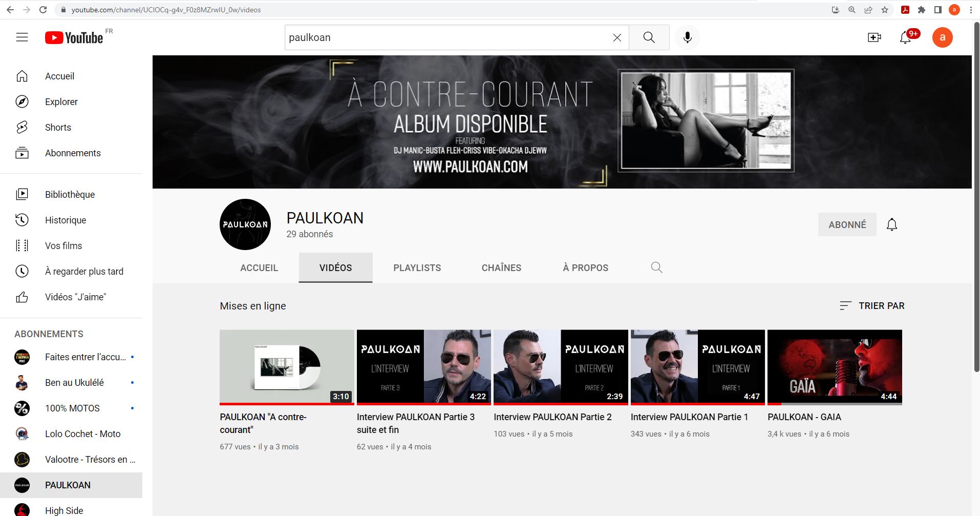980x516 pixels.
Task: Click the PAULKOAN channel avatar
Action: pyautogui.click(x=245, y=224)
